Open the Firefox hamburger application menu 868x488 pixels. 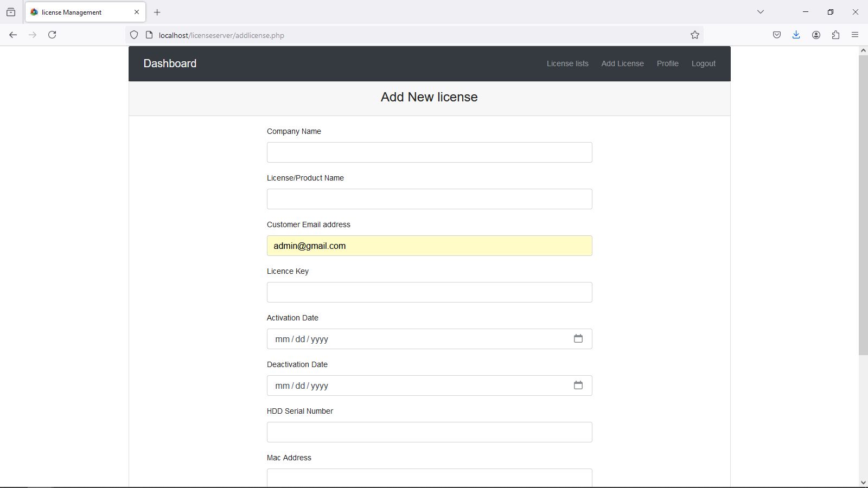[x=855, y=35]
